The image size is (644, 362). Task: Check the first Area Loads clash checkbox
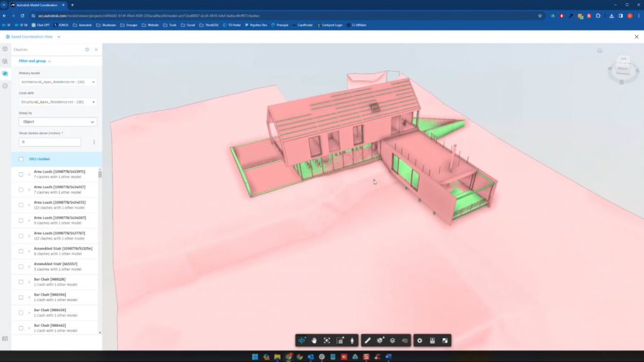point(21,173)
